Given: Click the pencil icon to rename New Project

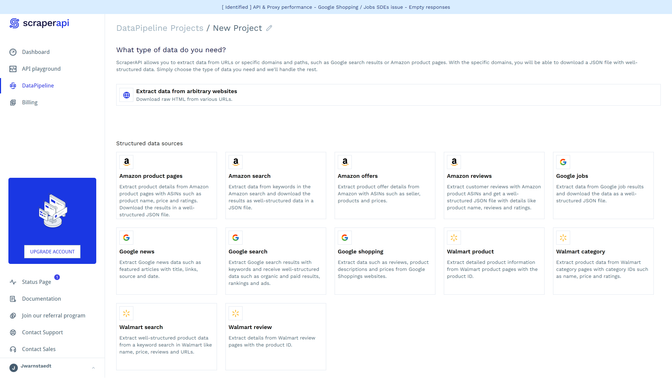Looking at the screenshot, I should pos(269,28).
